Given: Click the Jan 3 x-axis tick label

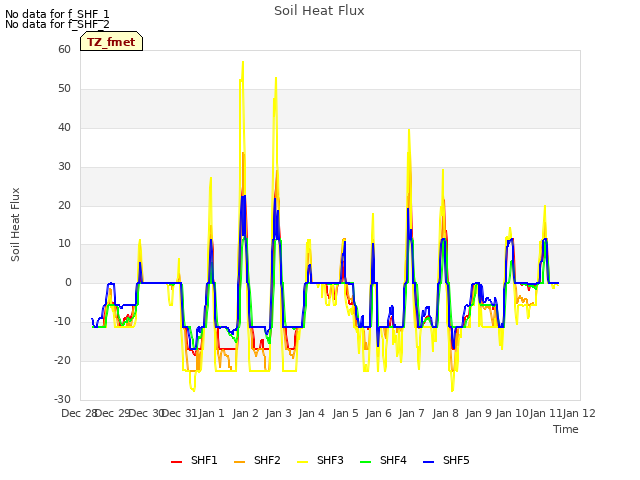Looking at the screenshot, I should [x=279, y=413].
